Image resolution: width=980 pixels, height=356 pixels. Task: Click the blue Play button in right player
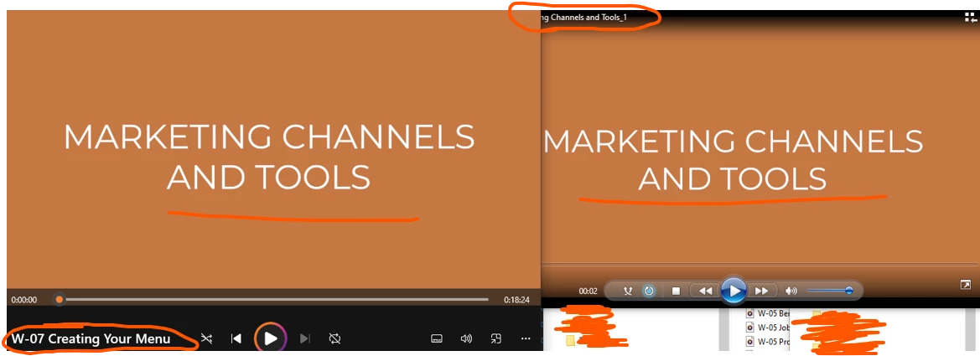pyautogui.click(x=734, y=291)
